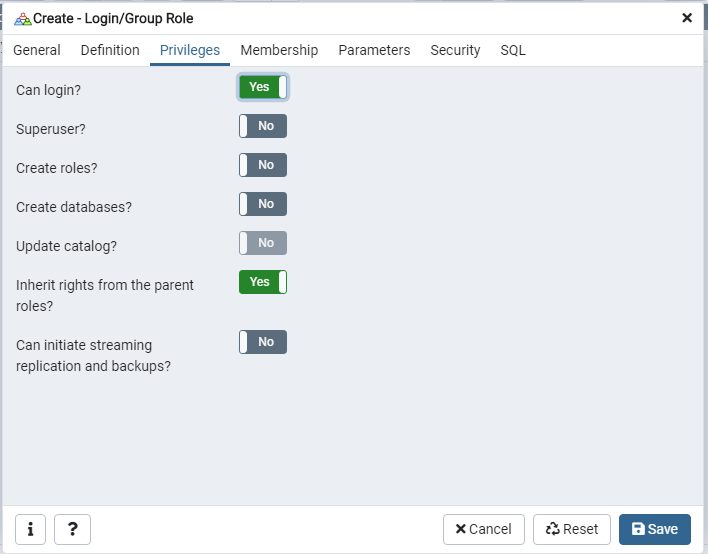Turn on 'Create roles?' switch
The width and height of the screenshot is (708, 554).
pos(263,165)
